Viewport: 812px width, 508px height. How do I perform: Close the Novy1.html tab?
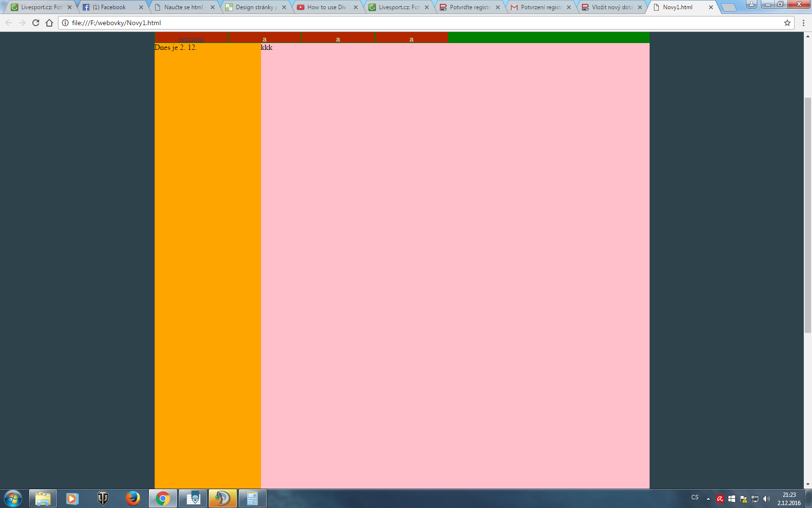711,7
